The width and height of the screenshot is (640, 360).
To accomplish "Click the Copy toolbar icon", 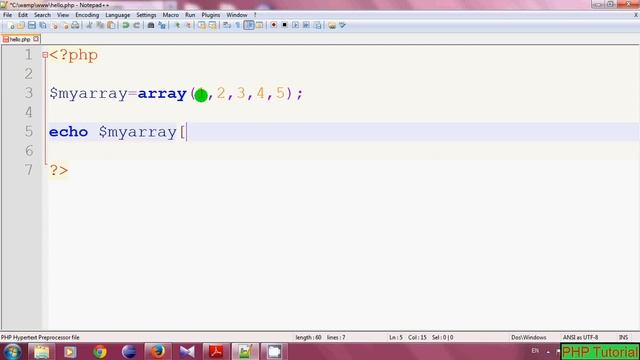I will [100, 25].
